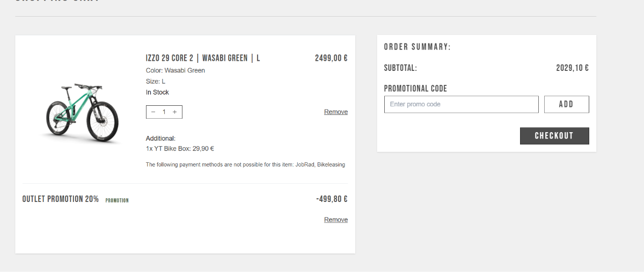Click the subtotal amount 2029,10 €
Viewport: 644px width, 275px height.
click(x=573, y=68)
